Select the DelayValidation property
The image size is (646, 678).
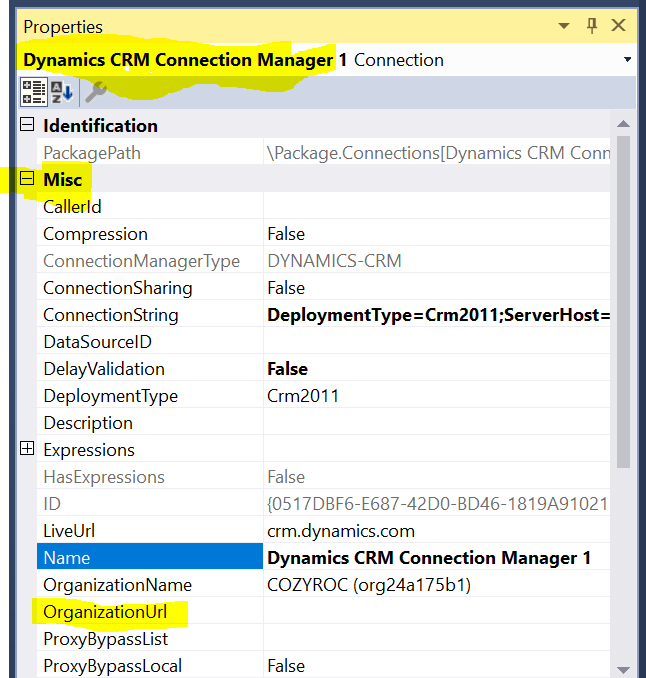[150, 369]
